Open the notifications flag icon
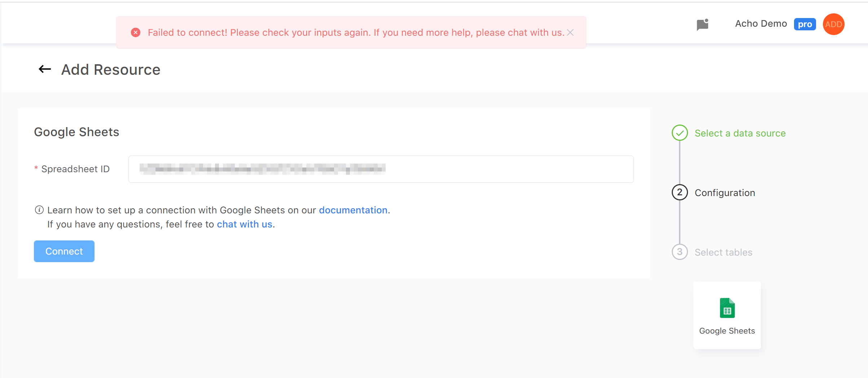This screenshot has height=378, width=868. (x=702, y=25)
